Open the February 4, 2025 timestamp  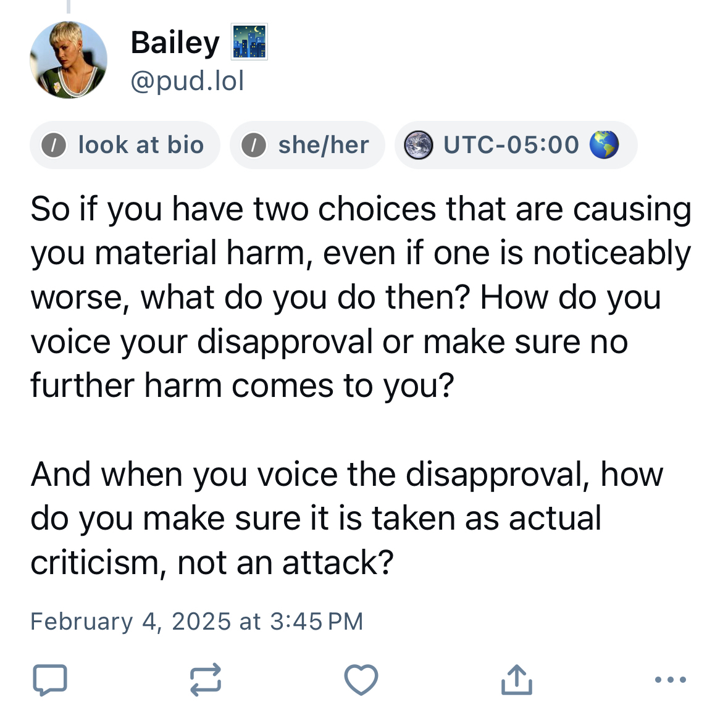click(197, 621)
